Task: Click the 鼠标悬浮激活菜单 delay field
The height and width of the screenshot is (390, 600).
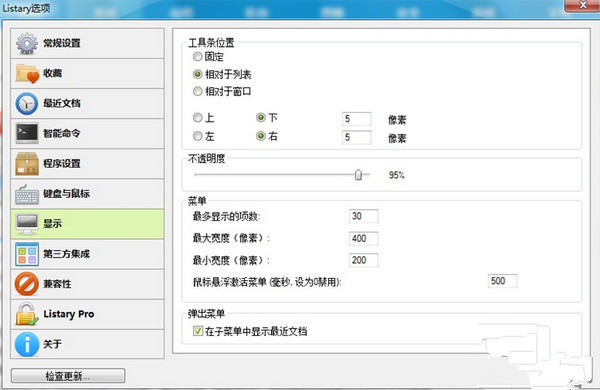Action: coord(502,281)
